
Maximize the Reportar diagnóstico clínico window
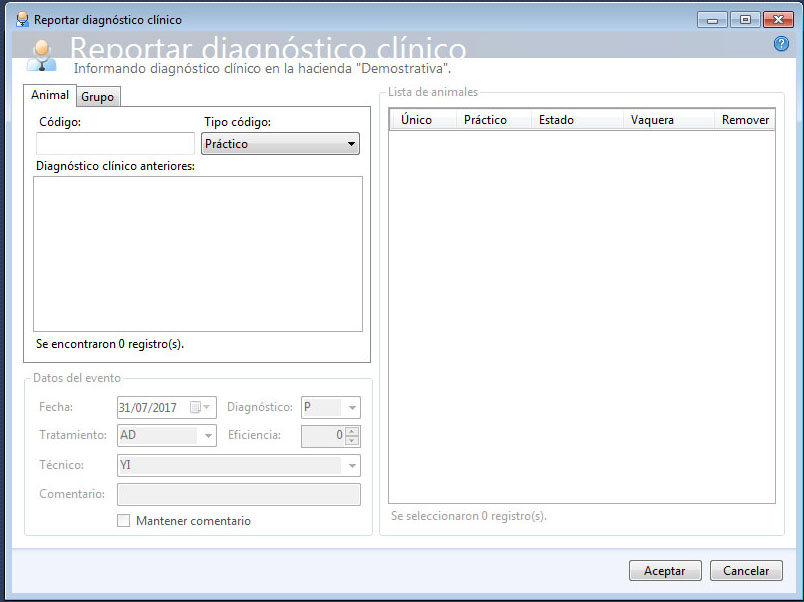pyautogui.click(x=745, y=19)
